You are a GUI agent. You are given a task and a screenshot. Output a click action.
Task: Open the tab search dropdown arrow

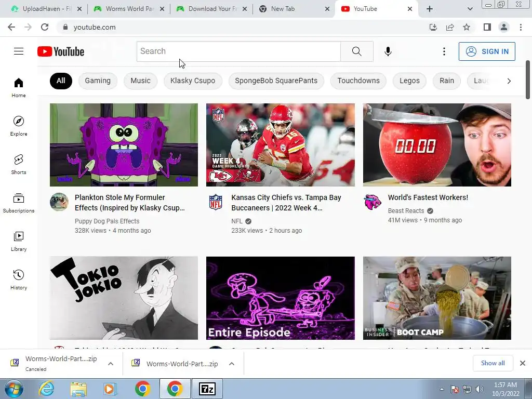pos(470,9)
